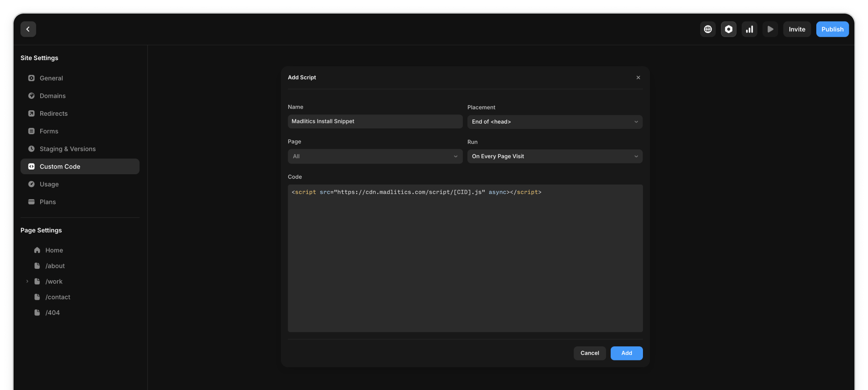Screen dimensions: 868x390
Task: Click the Publish button
Action: click(x=832, y=29)
